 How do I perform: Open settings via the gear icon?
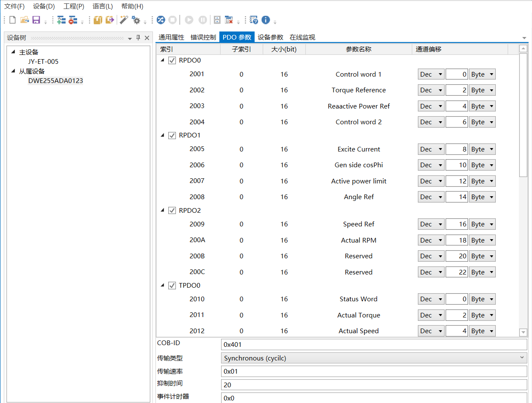click(136, 20)
